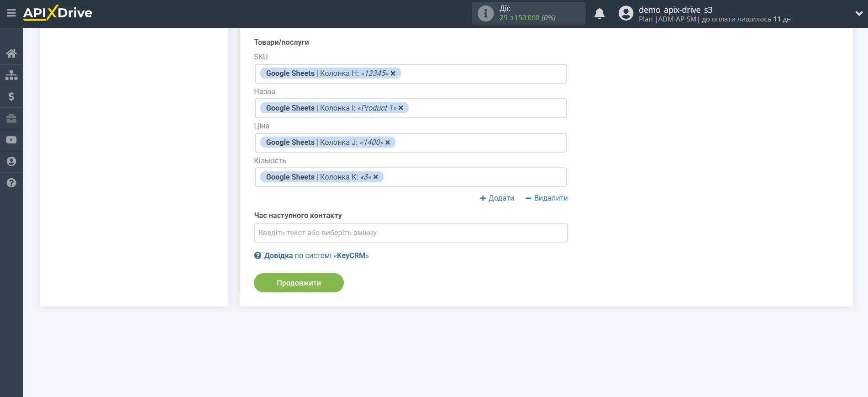Expand the account dropdown chevron
The height and width of the screenshot is (397, 868).
coord(859,13)
